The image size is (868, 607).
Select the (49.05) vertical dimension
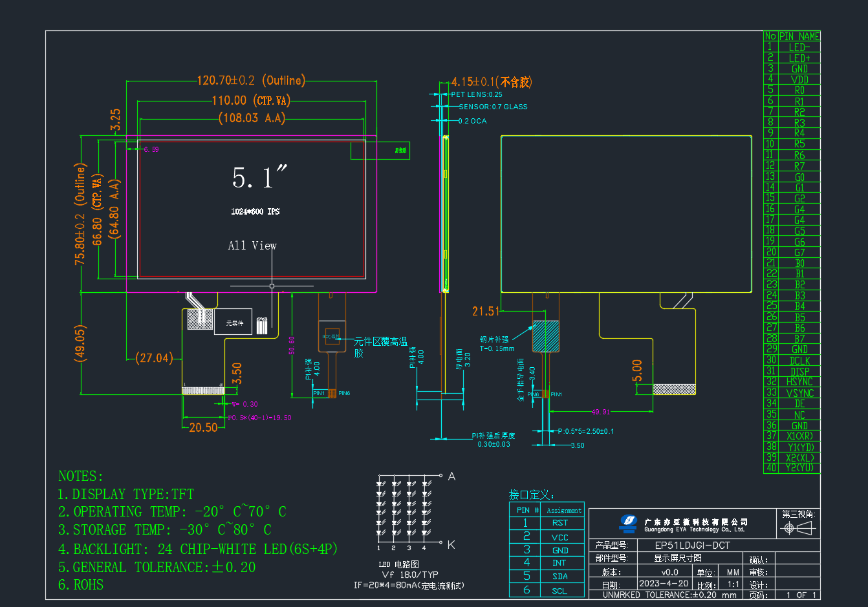[80, 344]
